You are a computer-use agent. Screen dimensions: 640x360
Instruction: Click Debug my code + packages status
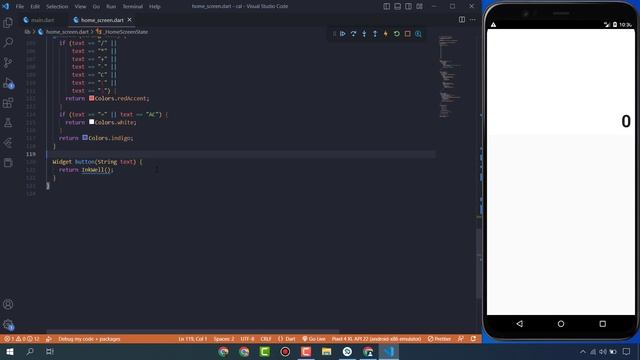click(x=89, y=339)
